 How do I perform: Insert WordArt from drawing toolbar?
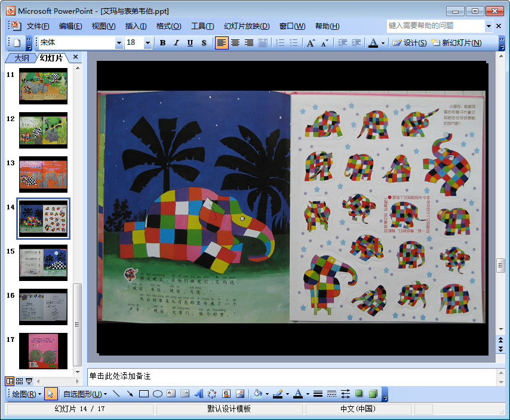click(199, 394)
